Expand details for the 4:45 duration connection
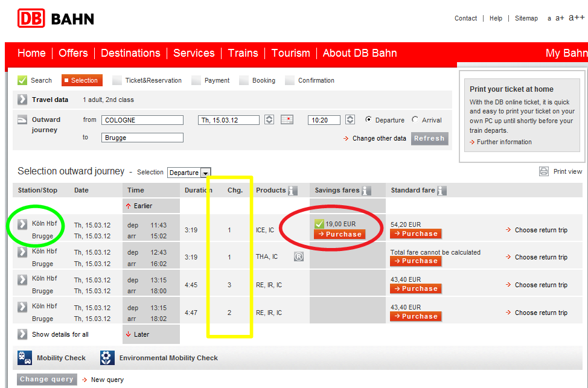Screen dimensions: 588x388 point(22,279)
